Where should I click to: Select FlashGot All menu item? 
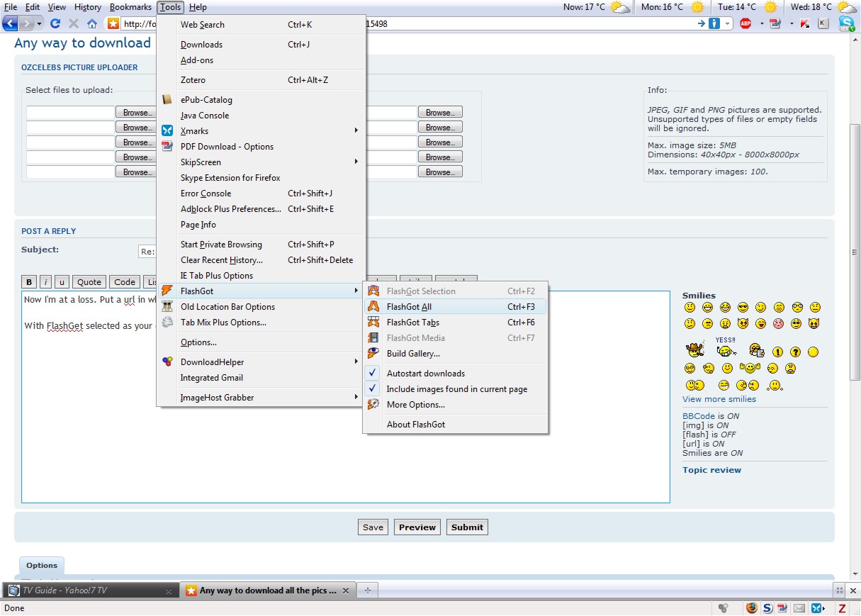(x=409, y=307)
